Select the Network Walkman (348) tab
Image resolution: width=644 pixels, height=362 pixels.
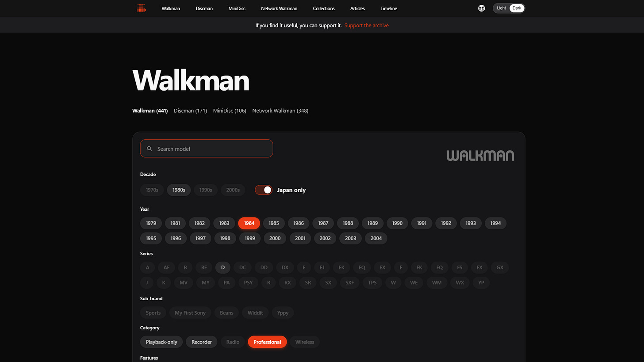pyautogui.click(x=280, y=111)
